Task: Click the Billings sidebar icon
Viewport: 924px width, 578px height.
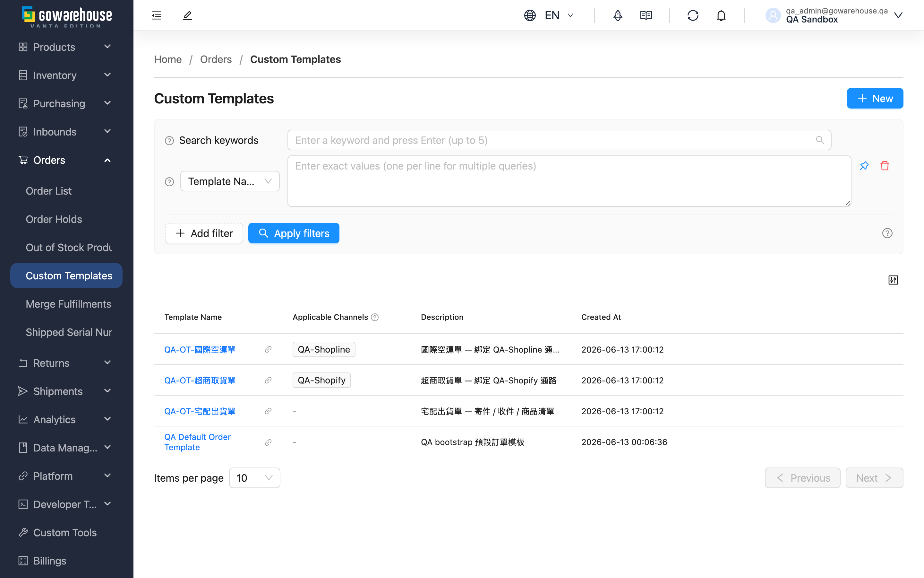Action: click(23, 561)
